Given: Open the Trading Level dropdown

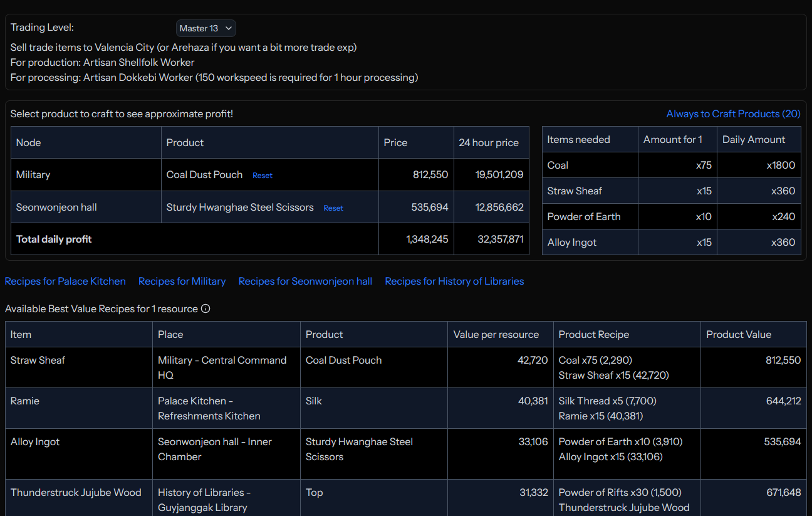Looking at the screenshot, I should click(x=206, y=28).
